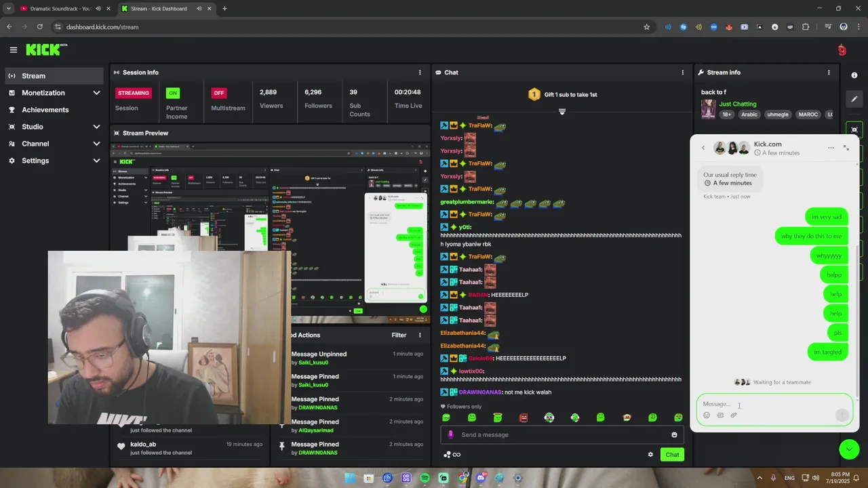Open Discord from taskbar
The image size is (868, 488).
481,478
